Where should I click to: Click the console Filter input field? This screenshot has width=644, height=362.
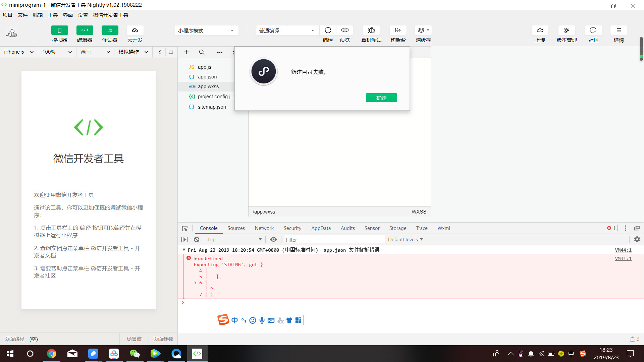click(x=334, y=240)
